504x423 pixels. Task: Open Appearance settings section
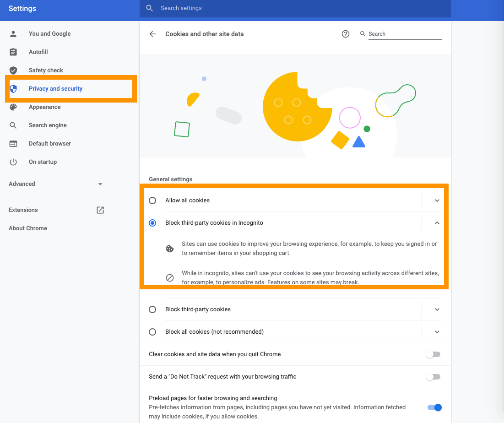click(45, 107)
